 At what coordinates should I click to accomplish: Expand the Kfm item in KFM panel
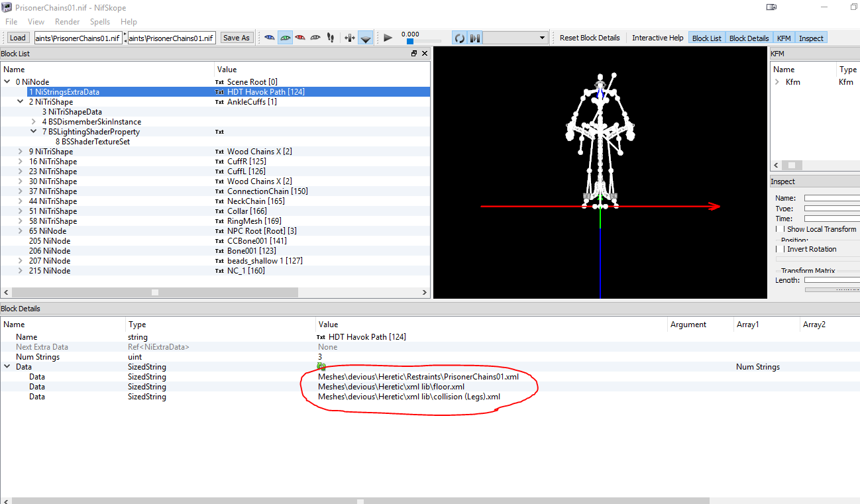coord(777,82)
